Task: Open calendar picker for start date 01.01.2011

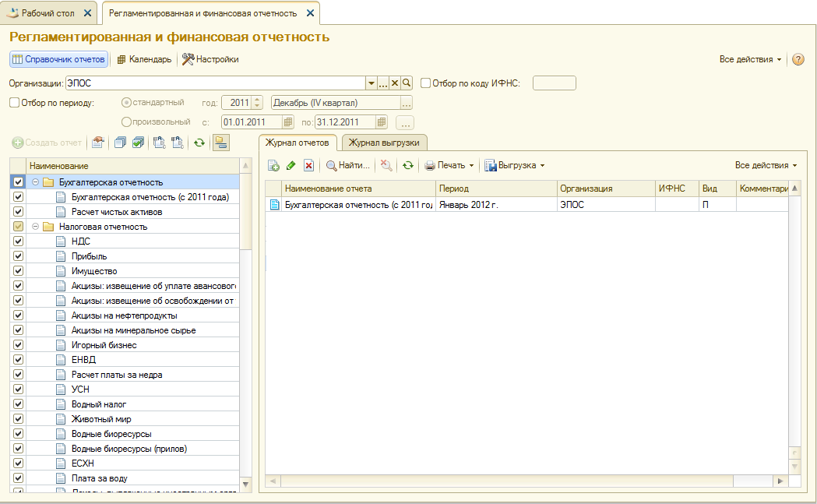Action: coord(287,122)
